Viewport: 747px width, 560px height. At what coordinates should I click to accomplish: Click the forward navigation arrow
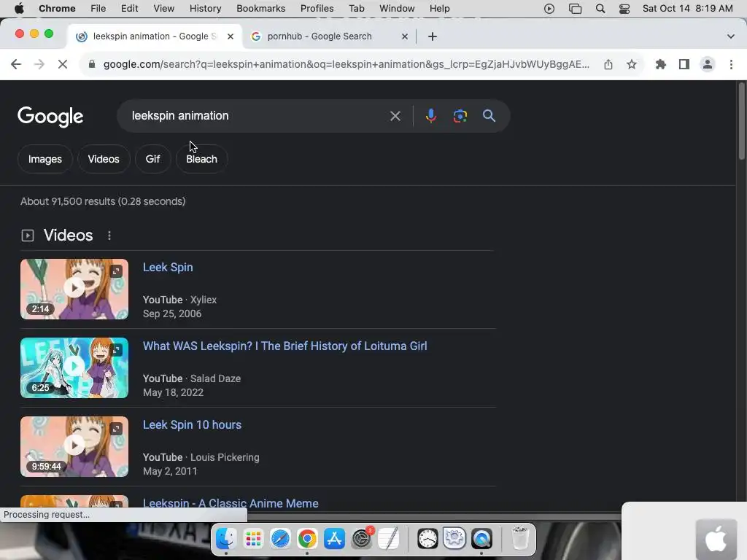pos(39,64)
